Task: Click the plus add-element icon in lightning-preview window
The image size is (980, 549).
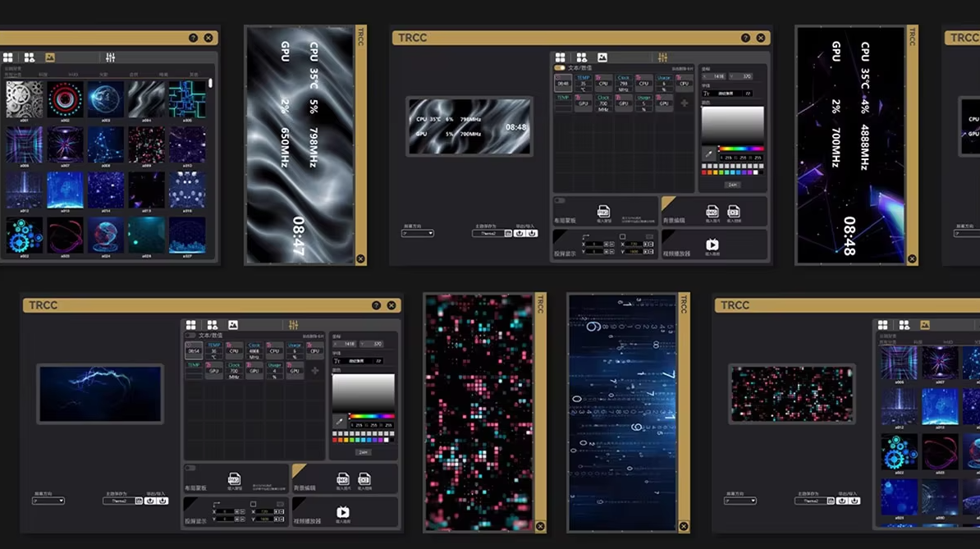Action: coord(314,371)
